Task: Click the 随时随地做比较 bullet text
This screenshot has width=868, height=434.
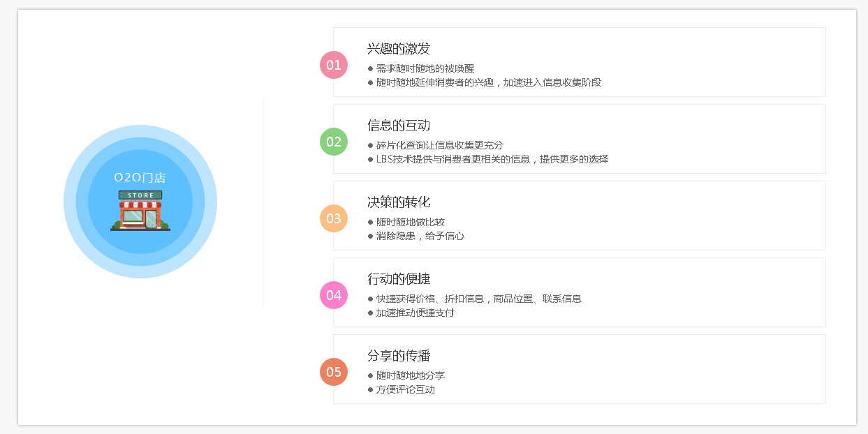Action: (410, 222)
